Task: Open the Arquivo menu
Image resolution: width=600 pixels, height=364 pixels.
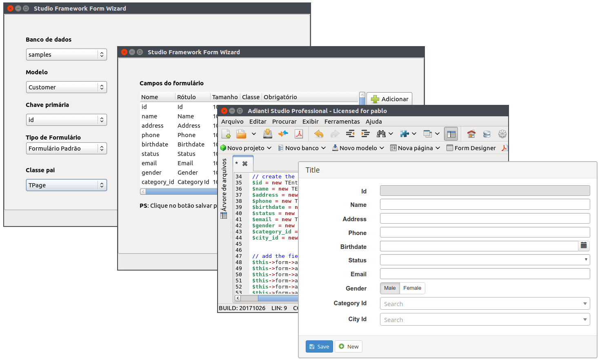Action: coord(232,122)
